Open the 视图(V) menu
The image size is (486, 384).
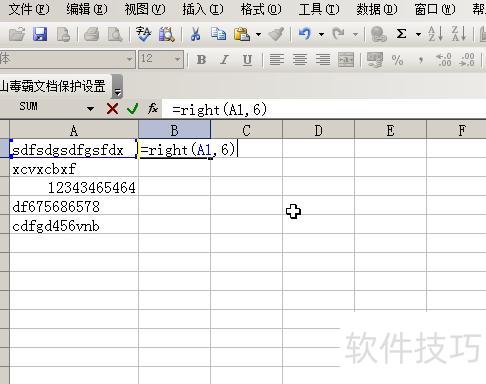click(x=145, y=9)
